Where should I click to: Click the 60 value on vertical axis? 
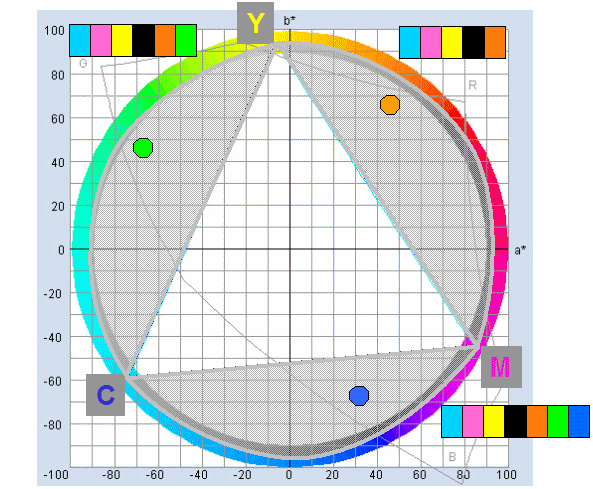[x=57, y=119]
